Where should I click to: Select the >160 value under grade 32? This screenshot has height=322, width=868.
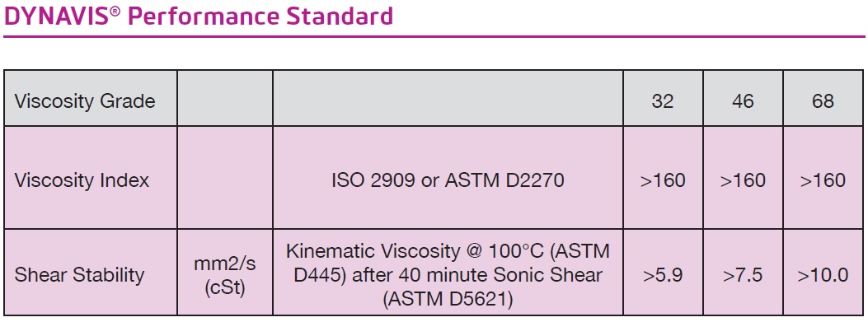tap(663, 180)
